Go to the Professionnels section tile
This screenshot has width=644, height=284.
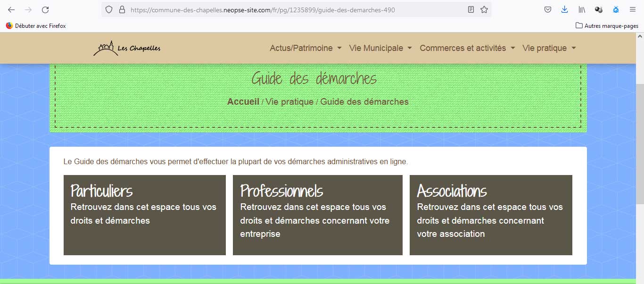coord(317,215)
